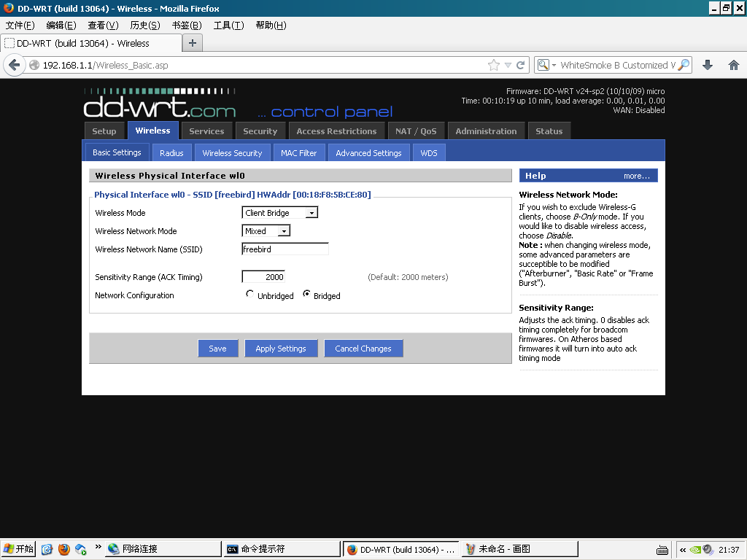Click the taskbar clock showing 21:37
This screenshot has width=747, height=560.
tap(729, 550)
